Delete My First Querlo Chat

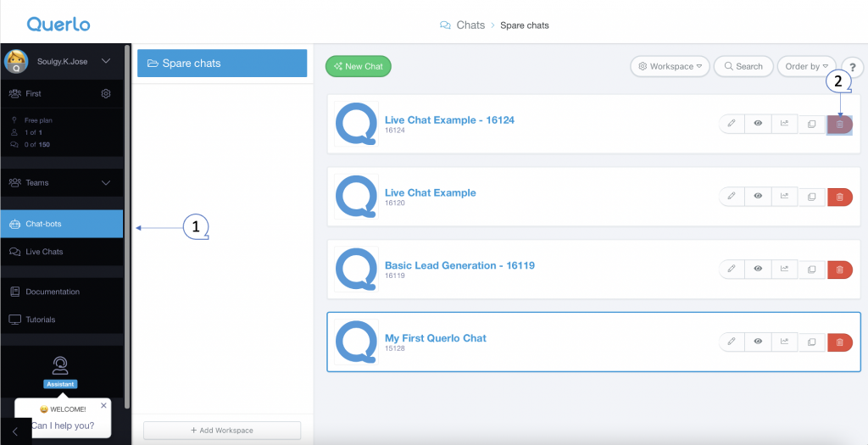[840, 342]
